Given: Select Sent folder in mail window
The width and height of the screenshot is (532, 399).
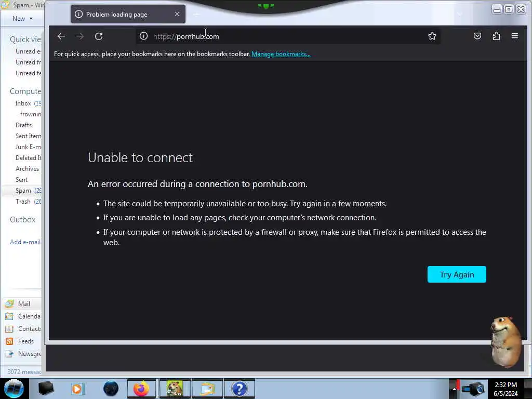Looking at the screenshot, I should (21, 179).
